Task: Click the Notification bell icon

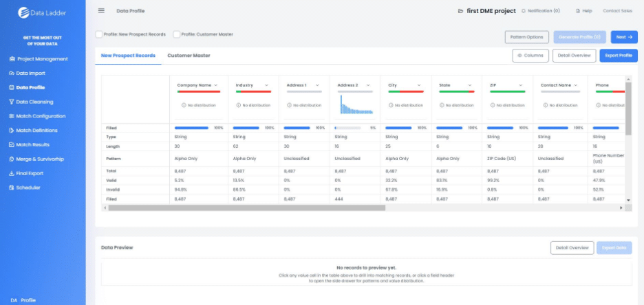Action: point(524,11)
